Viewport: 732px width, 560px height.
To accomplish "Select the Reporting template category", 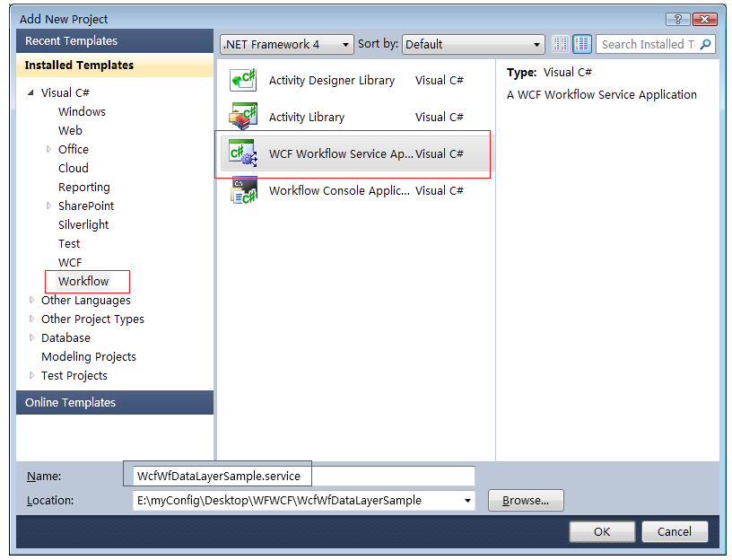I will (84, 187).
